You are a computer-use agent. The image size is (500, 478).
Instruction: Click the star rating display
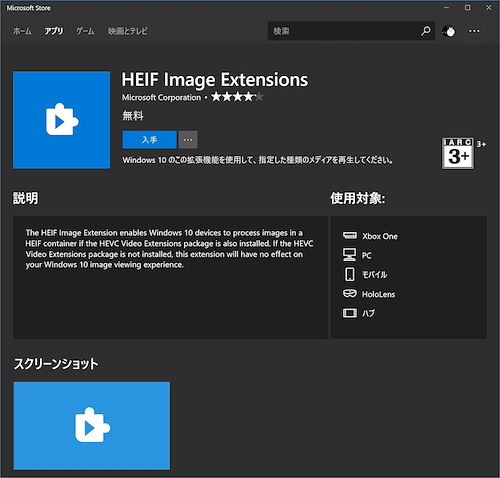click(237, 97)
